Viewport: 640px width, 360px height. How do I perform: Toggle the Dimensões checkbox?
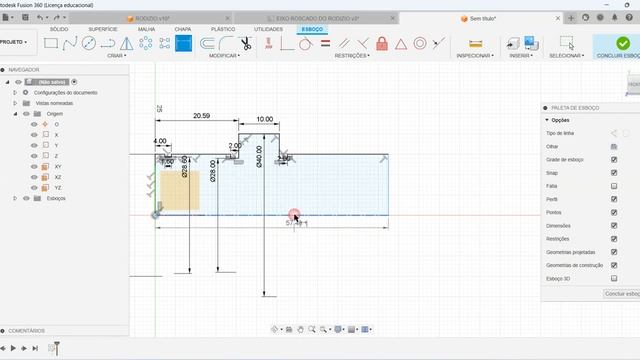pyautogui.click(x=614, y=226)
